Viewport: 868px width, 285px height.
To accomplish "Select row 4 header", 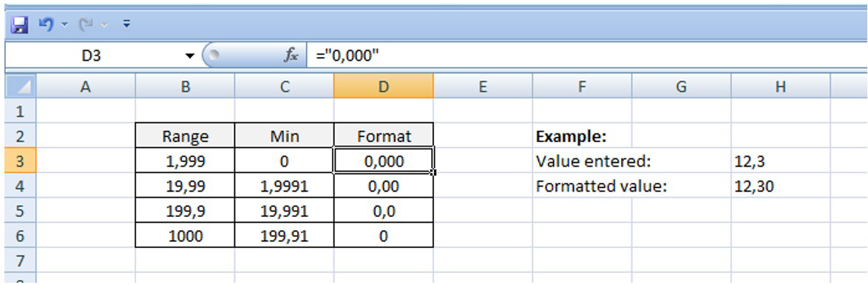I will pyautogui.click(x=21, y=186).
